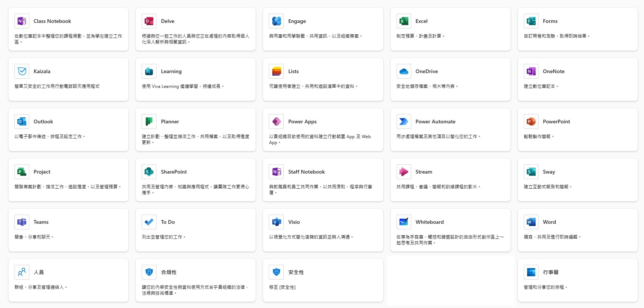Open Excel using its green icon
644x308 pixels.
coord(404,21)
